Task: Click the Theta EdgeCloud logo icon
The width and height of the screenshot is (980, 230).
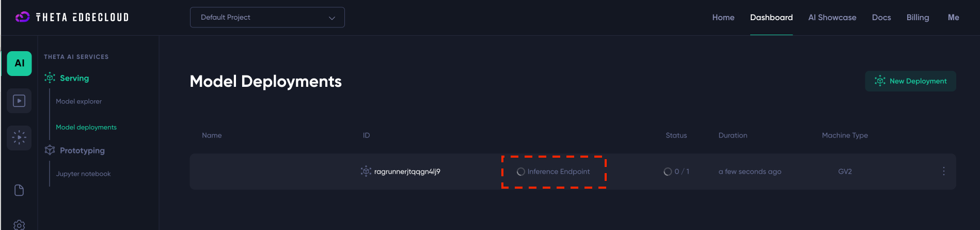Action: [23, 17]
